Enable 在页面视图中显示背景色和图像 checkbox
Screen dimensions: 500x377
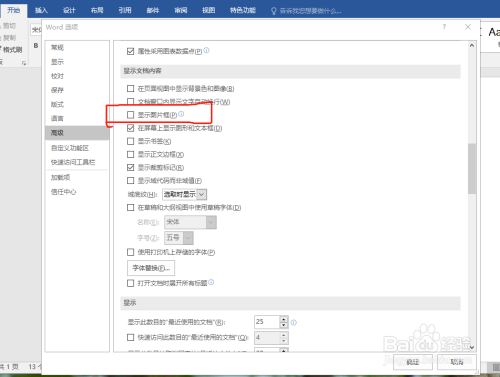(x=130, y=89)
